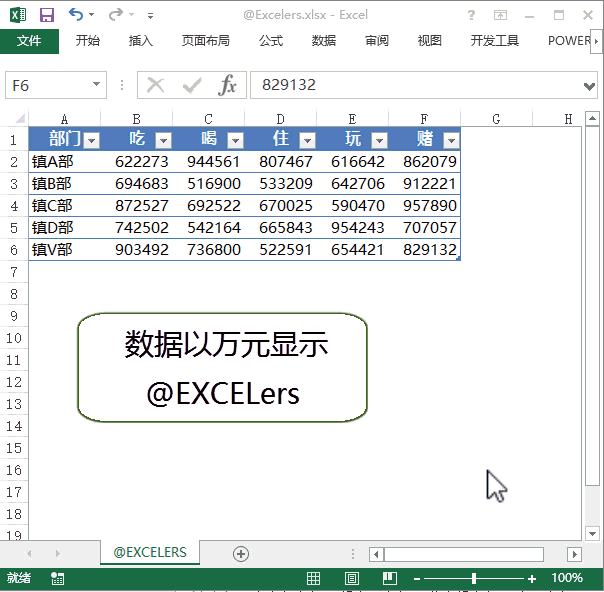Click the Insert Function fx icon

(x=228, y=85)
